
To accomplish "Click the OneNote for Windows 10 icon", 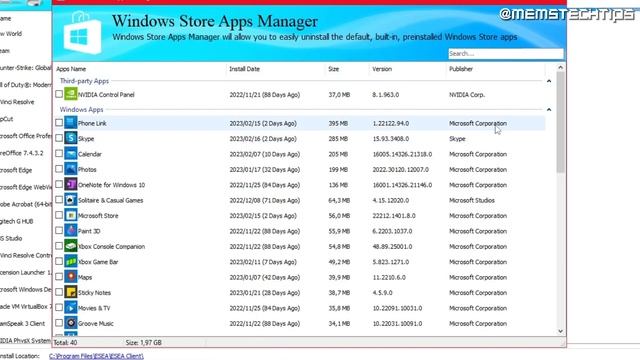I will (x=71, y=184).
